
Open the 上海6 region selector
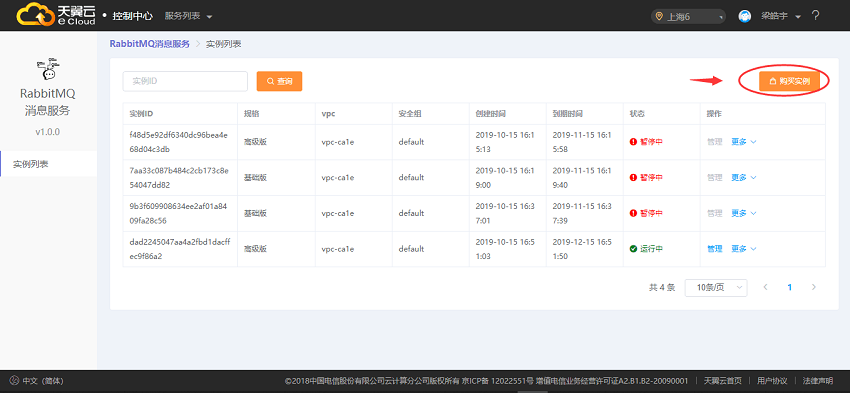pyautogui.click(x=688, y=16)
